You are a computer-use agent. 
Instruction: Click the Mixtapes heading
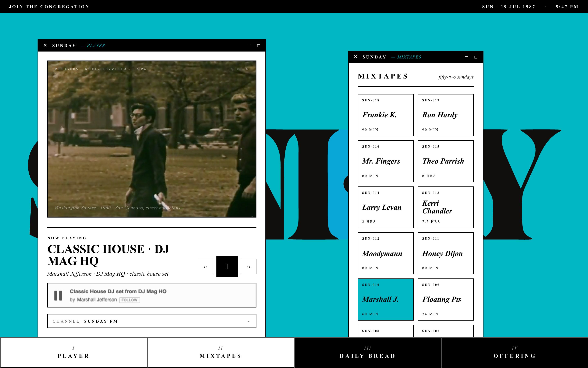(383, 76)
